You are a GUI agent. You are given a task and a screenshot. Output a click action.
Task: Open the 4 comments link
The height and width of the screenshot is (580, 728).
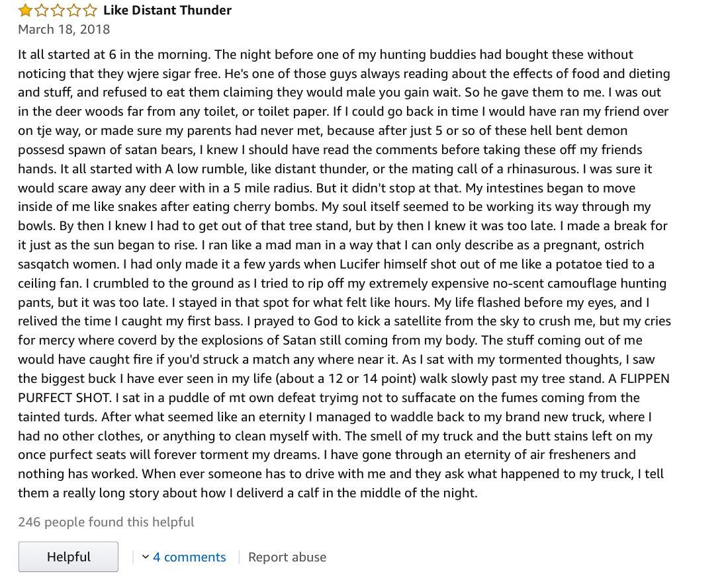[x=189, y=557]
